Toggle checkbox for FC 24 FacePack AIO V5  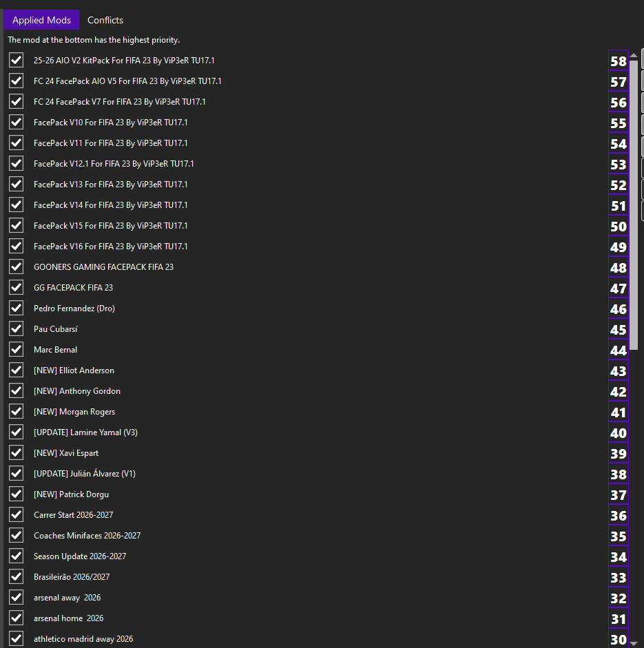(x=16, y=81)
